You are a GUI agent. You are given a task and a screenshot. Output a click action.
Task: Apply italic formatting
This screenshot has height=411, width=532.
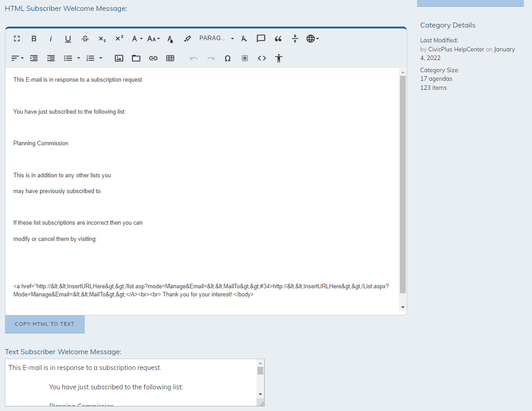[x=50, y=39]
